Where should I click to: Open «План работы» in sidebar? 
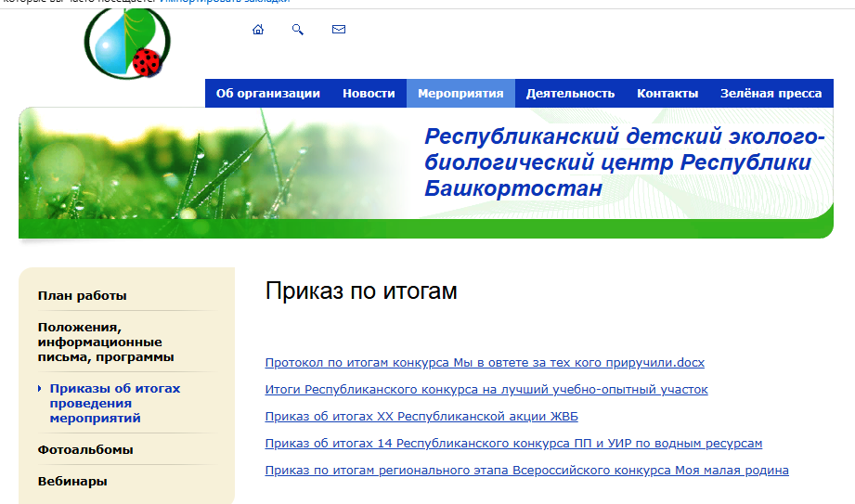83,296
